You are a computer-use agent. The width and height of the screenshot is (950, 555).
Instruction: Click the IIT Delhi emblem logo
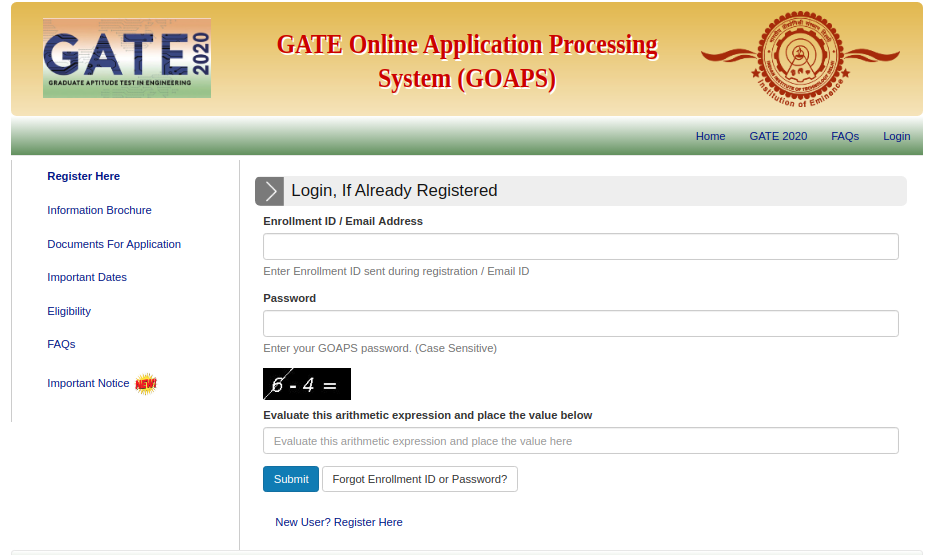coord(800,59)
